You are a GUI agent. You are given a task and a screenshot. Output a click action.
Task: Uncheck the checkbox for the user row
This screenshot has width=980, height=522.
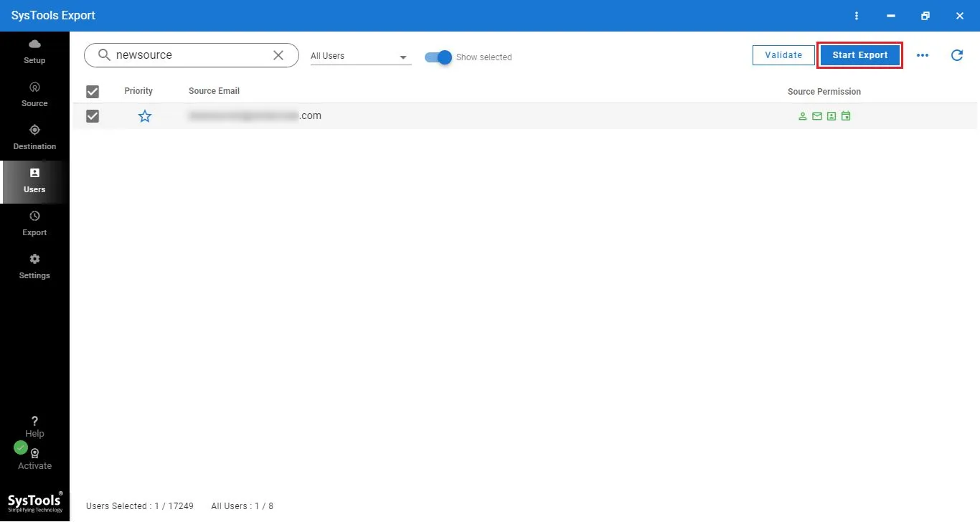pyautogui.click(x=93, y=116)
